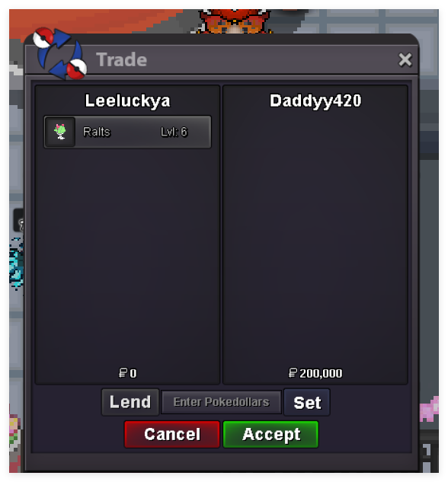Click the Ralts sprite icon
The image size is (448, 482).
pyautogui.click(x=60, y=132)
